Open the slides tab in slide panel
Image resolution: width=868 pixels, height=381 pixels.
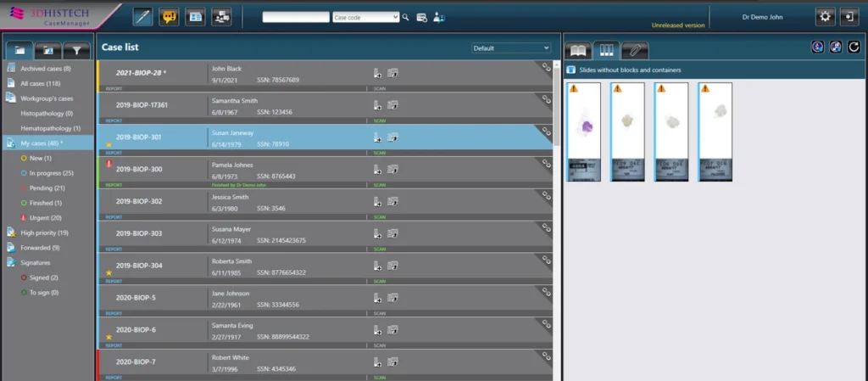tap(607, 50)
